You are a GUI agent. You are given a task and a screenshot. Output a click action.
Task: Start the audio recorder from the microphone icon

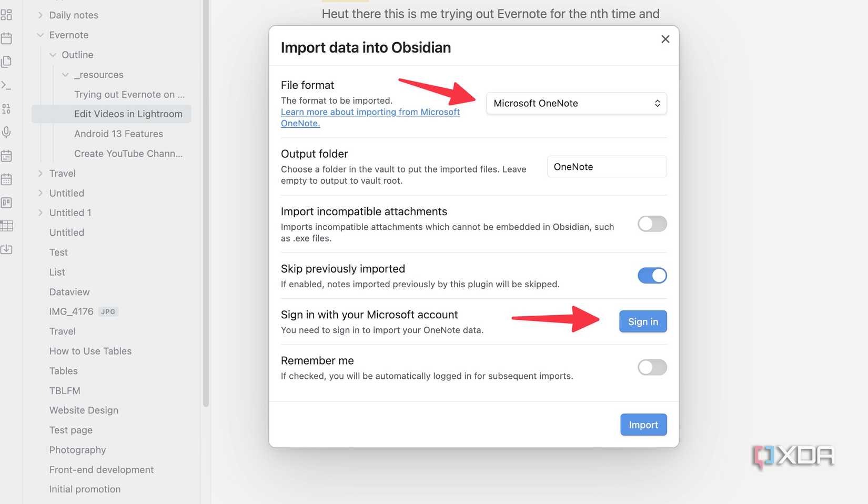7,132
